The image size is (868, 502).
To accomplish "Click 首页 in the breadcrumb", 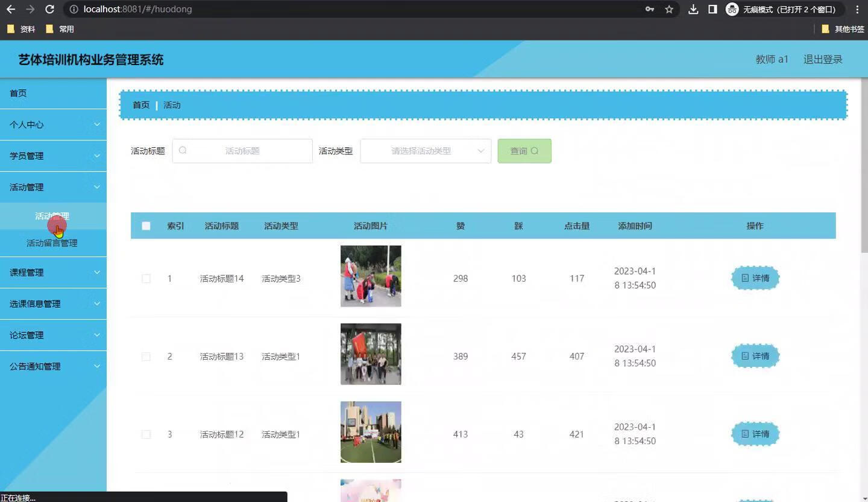I will tap(141, 105).
